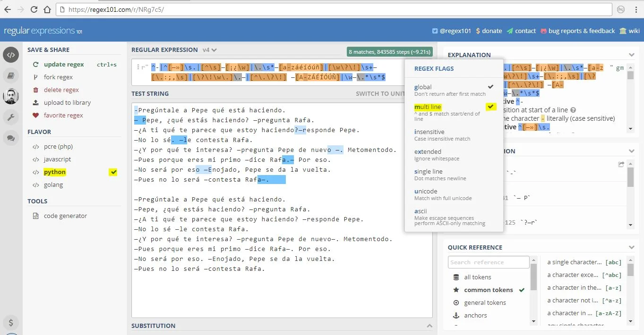The width and height of the screenshot is (644, 335).
Task: Click the Switch to Unit Tests link
Action: tap(381, 94)
